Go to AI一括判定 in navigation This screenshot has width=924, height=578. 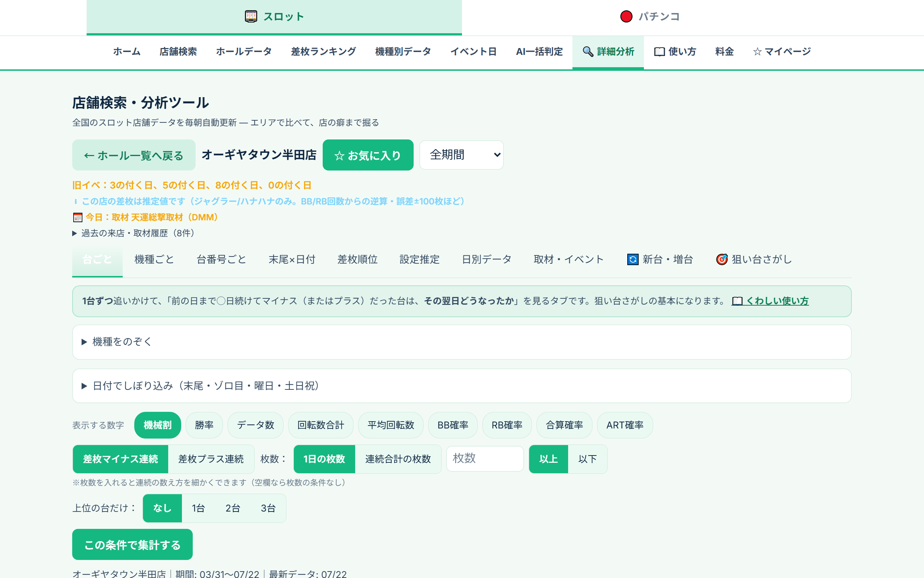(x=539, y=52)
